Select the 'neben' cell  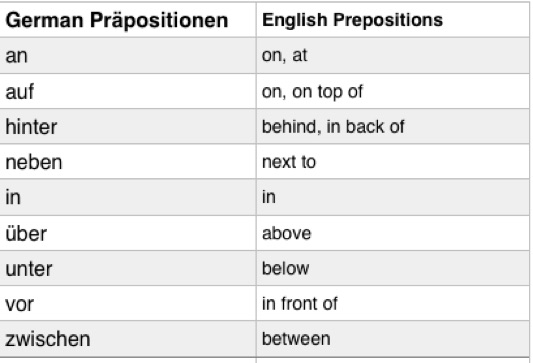tap(128, 161)
